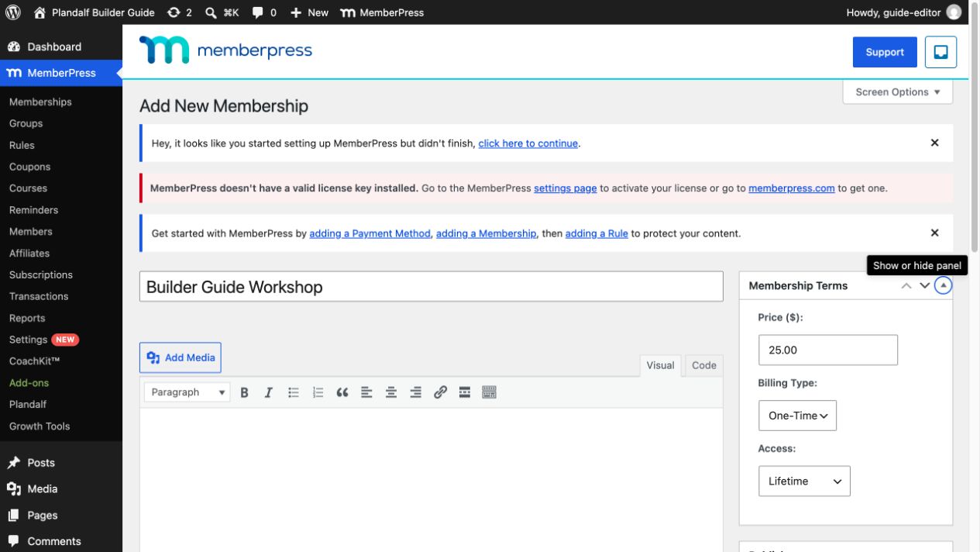Open the Billing Type dropdown
The height and width of the screenshot is (552, 980).
point(797,416)
